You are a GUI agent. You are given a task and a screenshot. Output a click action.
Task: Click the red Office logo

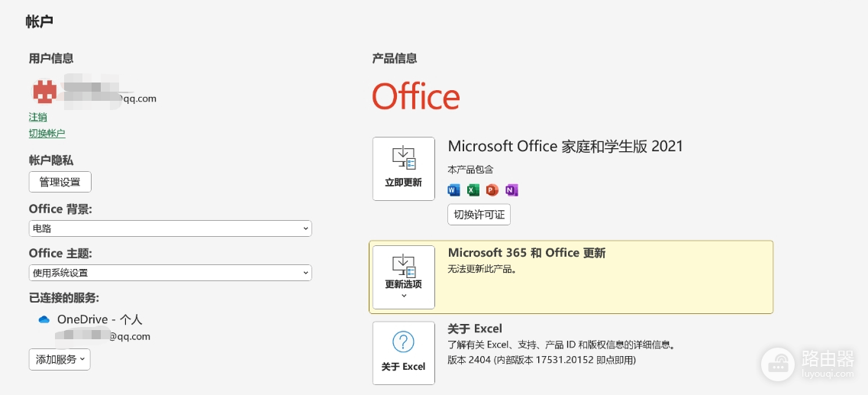(416, 96)
